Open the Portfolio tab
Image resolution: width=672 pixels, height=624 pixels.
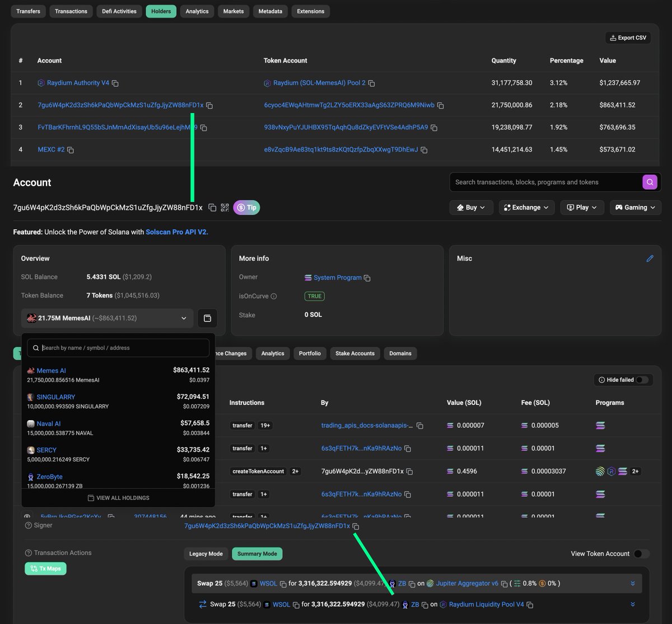pos(310,353)
